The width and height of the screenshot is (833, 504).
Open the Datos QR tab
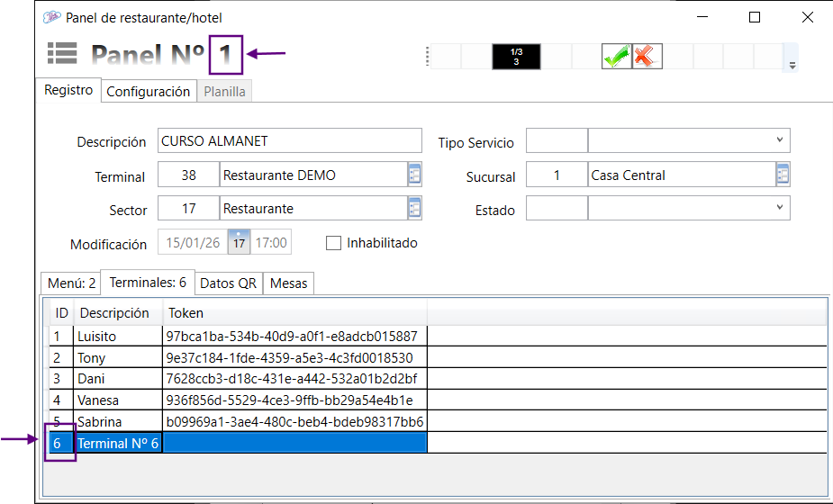click(228, 283)
